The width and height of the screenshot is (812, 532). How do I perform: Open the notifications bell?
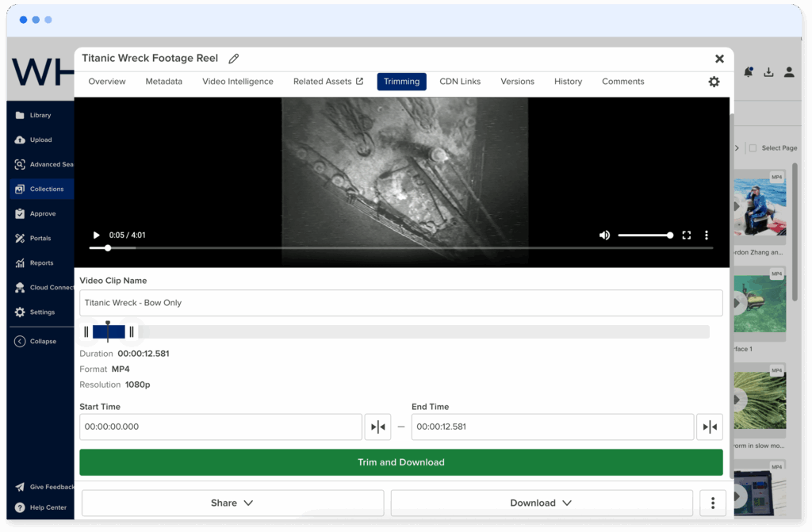point(748,71)
